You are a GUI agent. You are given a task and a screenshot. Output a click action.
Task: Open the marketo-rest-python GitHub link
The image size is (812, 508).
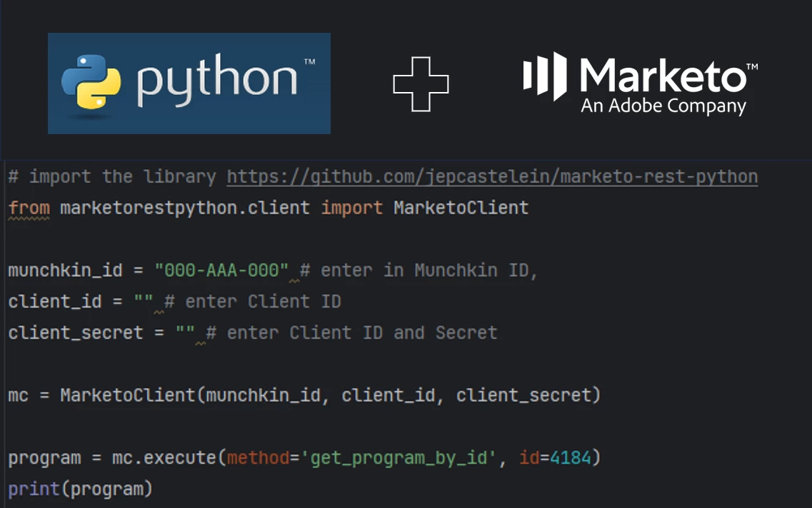[492, 177]
